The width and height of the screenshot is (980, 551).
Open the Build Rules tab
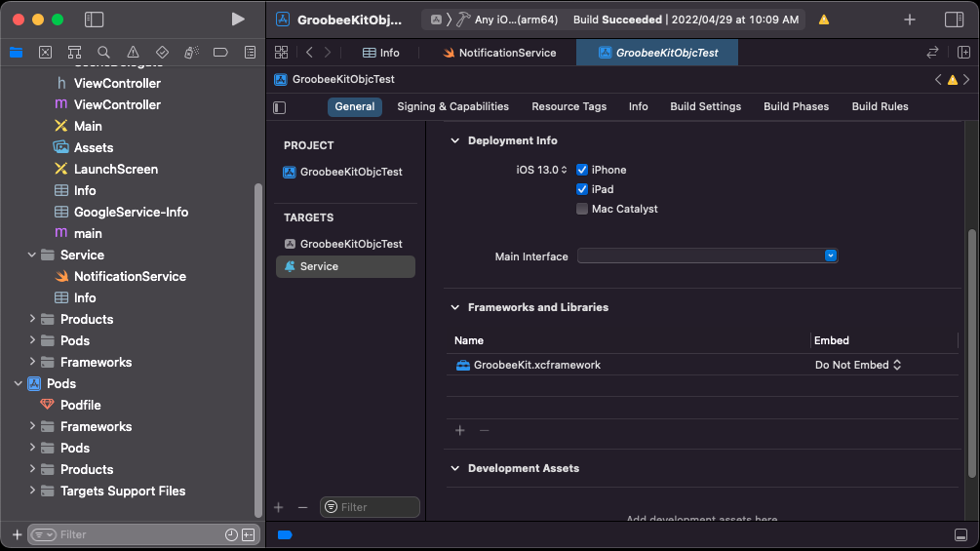(880, 107)
